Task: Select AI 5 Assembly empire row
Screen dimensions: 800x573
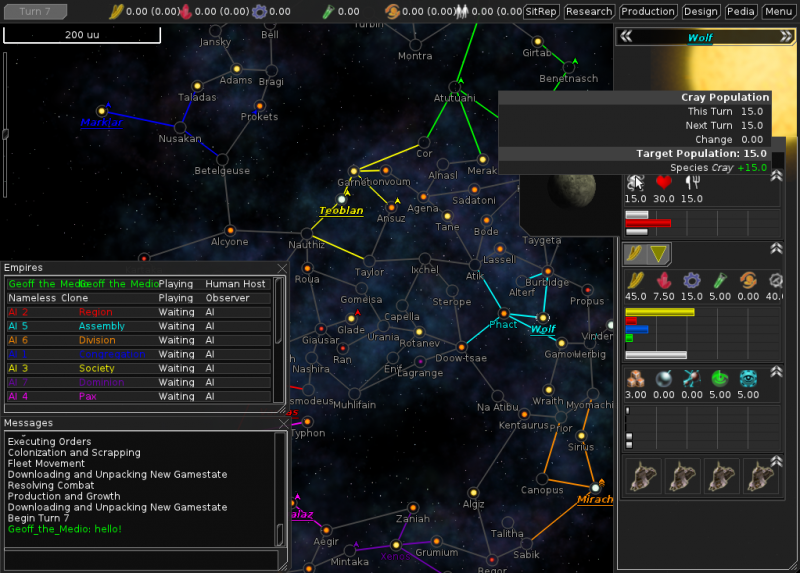Action: [x=140, y=326]
